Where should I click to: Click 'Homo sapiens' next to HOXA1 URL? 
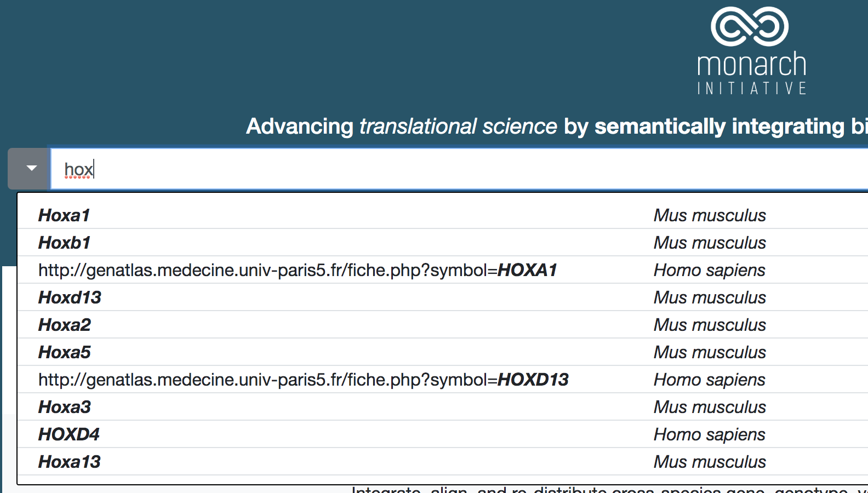709,270
